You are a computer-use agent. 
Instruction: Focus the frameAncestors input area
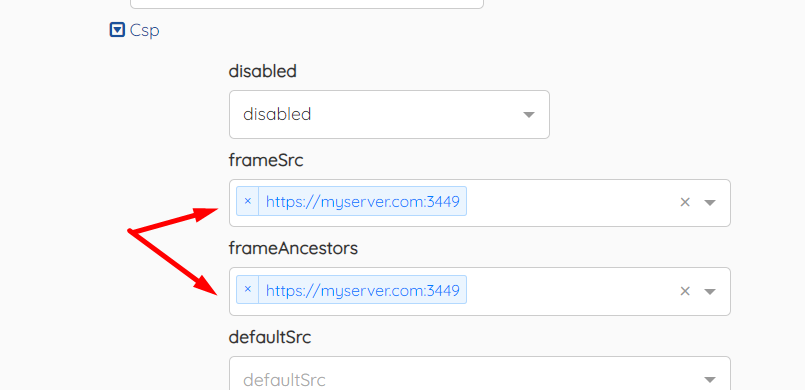click(x=570, y=291)
